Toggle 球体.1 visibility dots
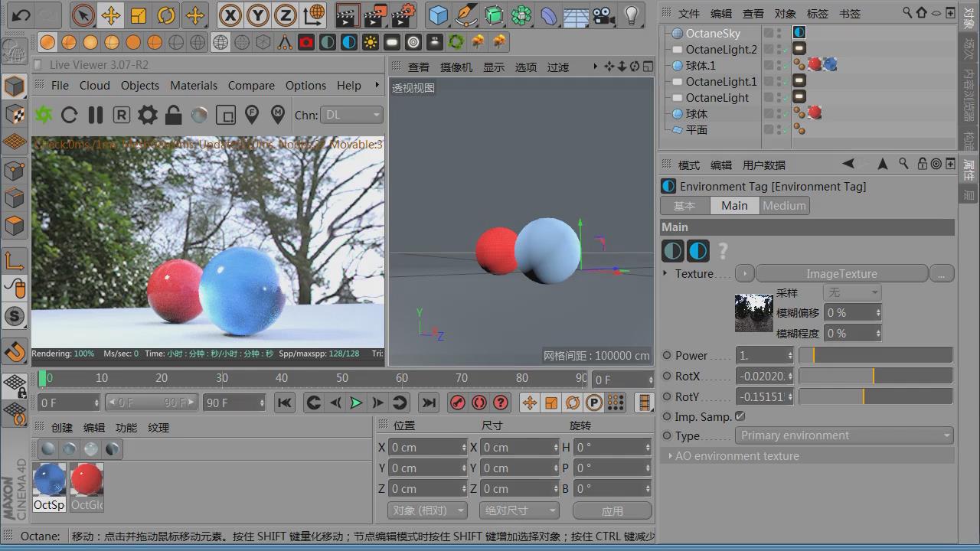This screenshot has height=551, width=980. [x=779, y=65]
